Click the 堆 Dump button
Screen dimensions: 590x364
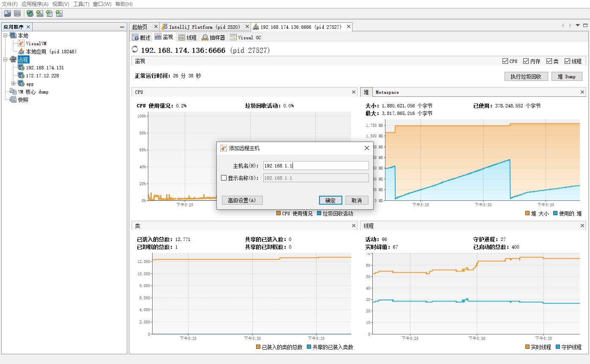tap(567, 77)
